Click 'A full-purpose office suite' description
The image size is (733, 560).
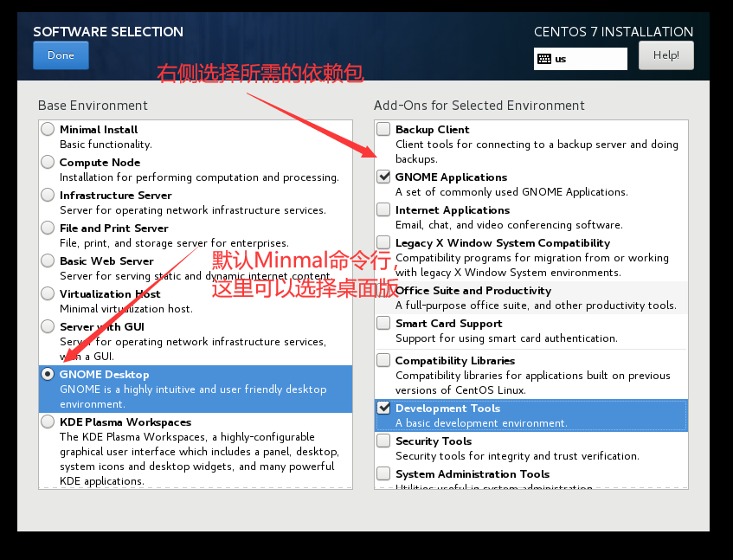click(537, 306)
